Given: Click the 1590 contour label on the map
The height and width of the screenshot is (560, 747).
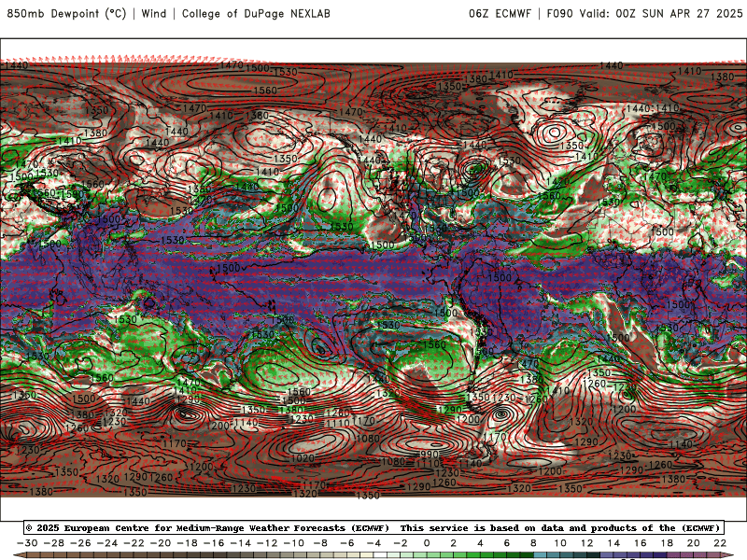Looking at the screenshot, I should coord(72,194).
